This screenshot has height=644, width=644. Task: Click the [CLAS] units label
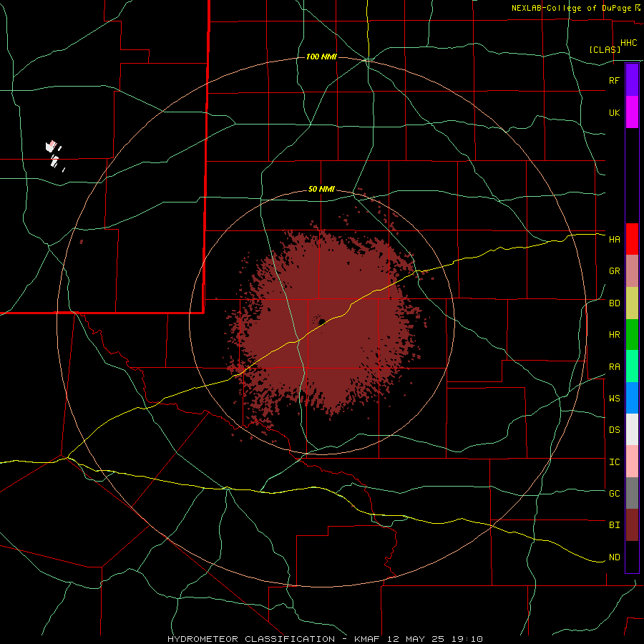pyautogui.click(x=605, y=49)
